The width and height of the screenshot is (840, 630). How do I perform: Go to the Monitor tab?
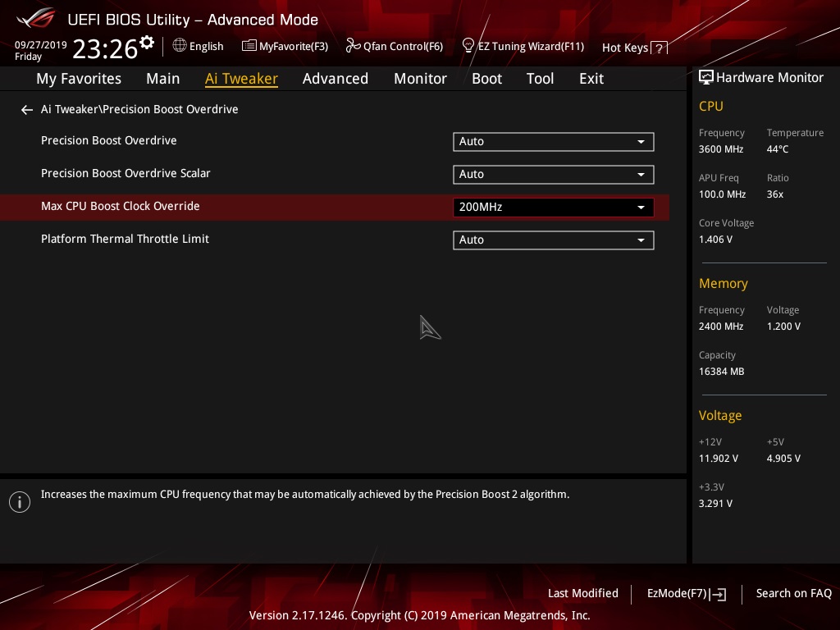click(x=421, y=79)
